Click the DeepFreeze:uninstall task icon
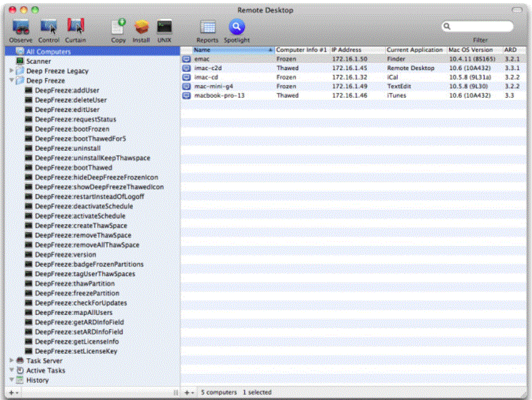The height and width of the screenshot is (400, 532). (29, 148)
